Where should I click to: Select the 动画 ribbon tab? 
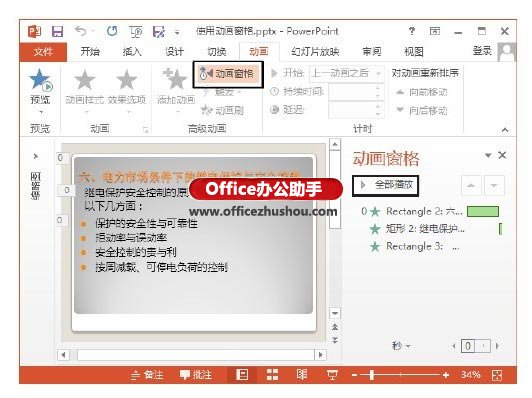point(259,52)
